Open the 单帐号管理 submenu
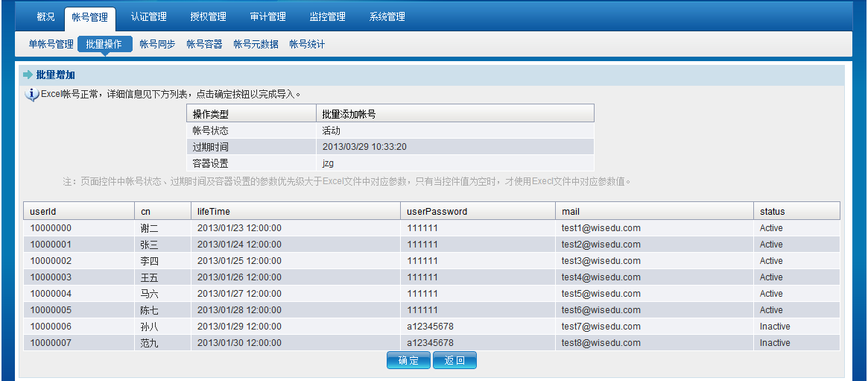The height and width of the screenshot is (381, 868). [51, 44]
